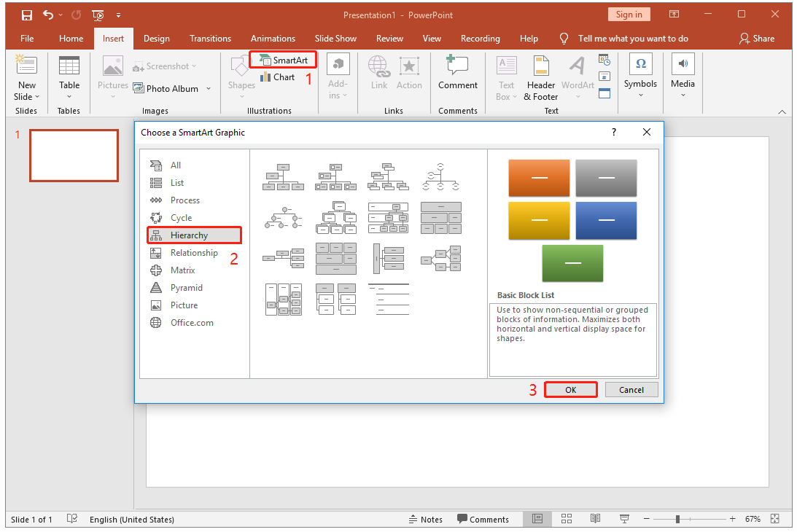797x532 pixels.
Task: Insert Media on the slide
Action: point(683,77)
